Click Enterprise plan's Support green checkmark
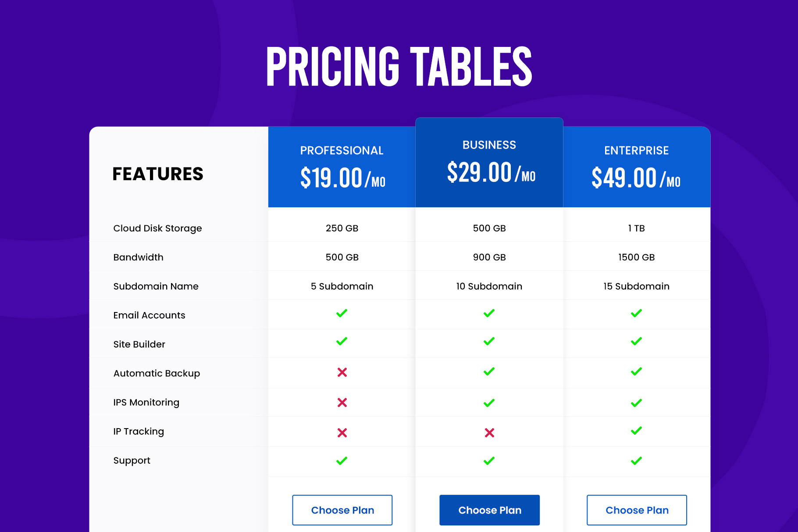 (x=636, y=461)
